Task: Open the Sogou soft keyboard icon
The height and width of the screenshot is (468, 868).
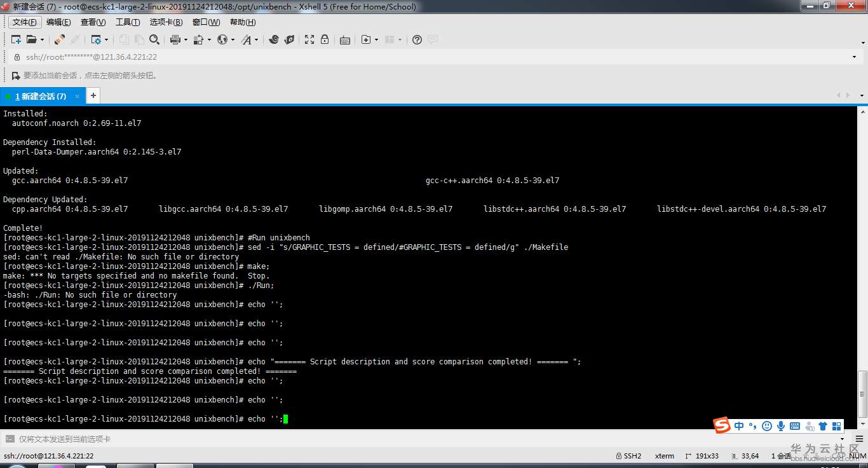Action: point(795,426)
